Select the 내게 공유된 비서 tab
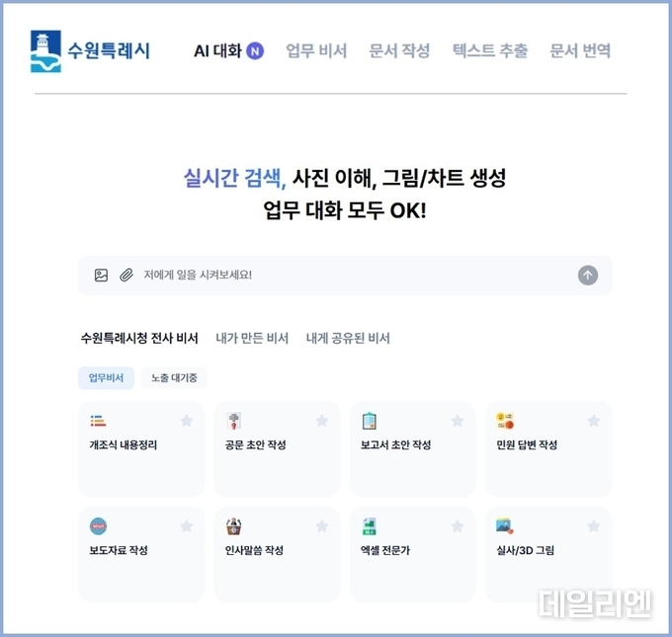Screen dimensions: 672x637 tap(348, 338)
